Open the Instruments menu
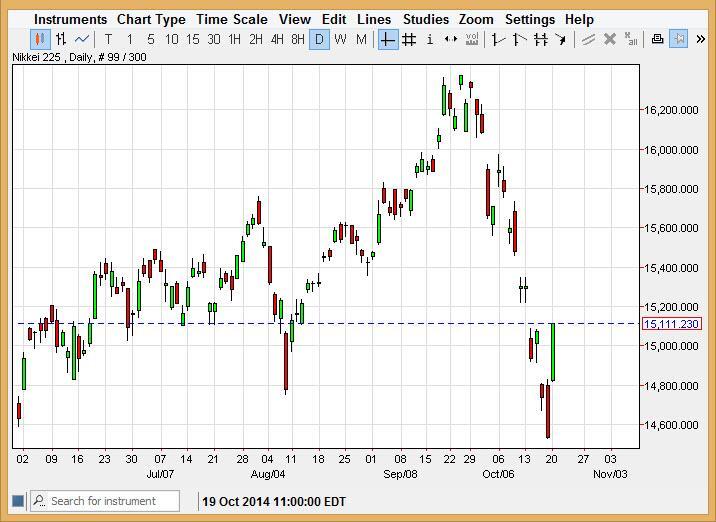Image resolution: width=716 pixels, height=522 pixels. point(70,19)
